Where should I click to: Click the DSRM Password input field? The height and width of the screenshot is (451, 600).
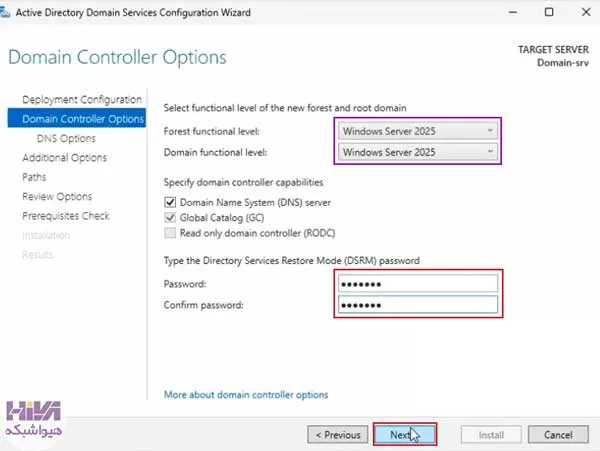pyautogui.click(x=418, y=284)
